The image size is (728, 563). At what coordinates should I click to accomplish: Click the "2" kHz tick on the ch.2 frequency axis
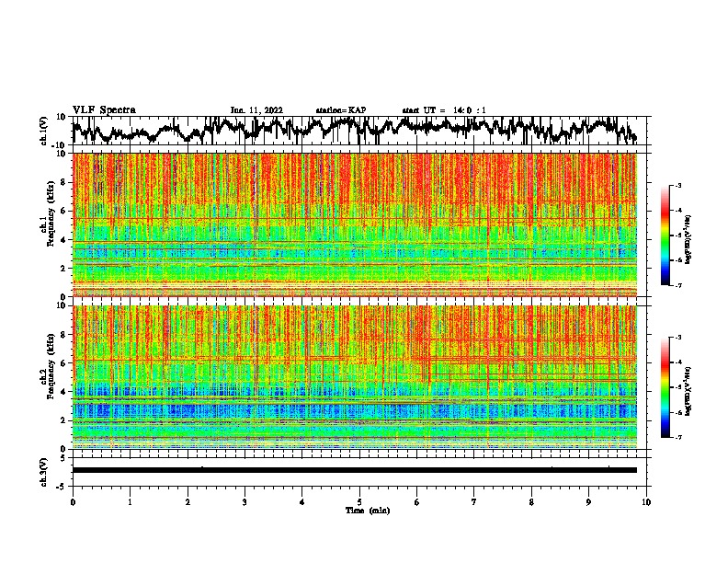[63, 420]
